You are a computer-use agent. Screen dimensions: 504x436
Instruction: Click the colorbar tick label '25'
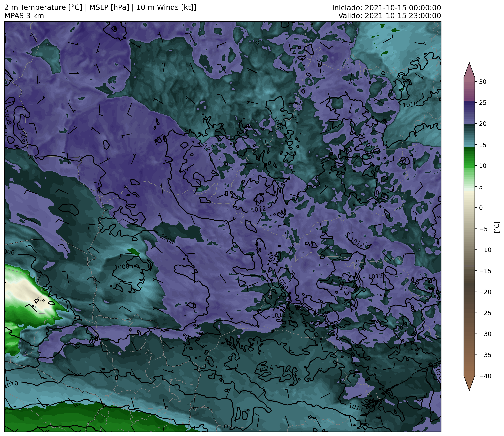click(483, 103)
